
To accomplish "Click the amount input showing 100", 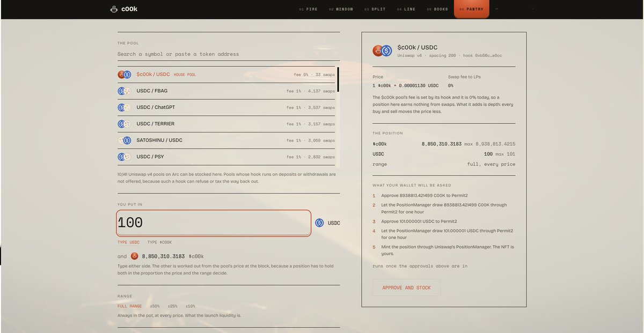I will pyautogui.click(x=214, y=223).
